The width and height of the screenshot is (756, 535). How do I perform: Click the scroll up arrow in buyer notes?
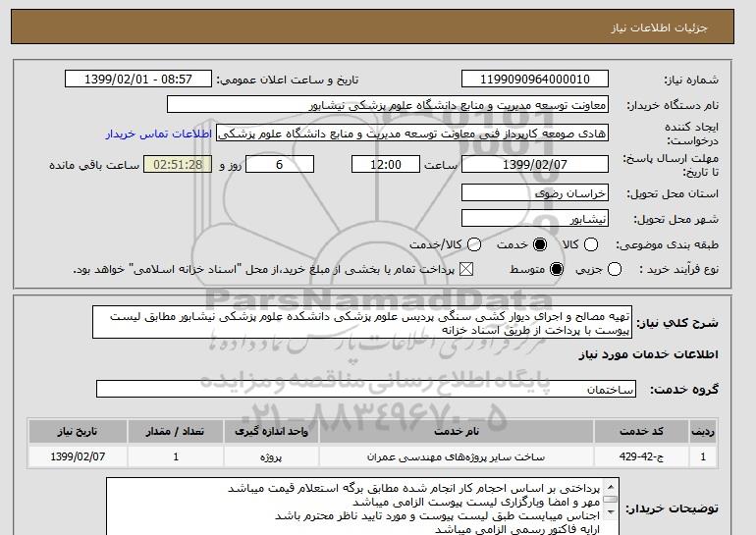coord(611,486)
